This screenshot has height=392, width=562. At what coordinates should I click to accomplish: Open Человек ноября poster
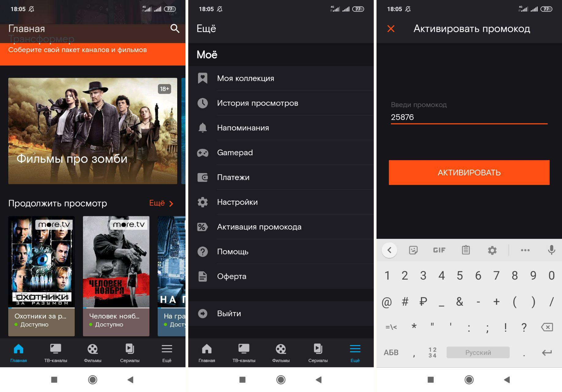[x=116, y=276]
